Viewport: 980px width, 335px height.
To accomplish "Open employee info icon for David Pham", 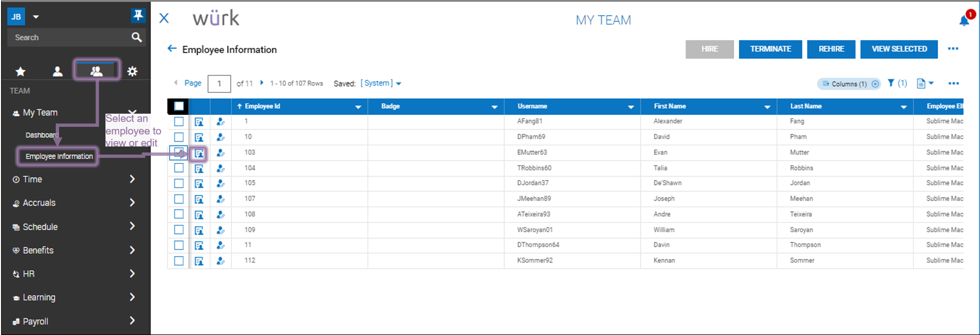I will tap(199, 137).
